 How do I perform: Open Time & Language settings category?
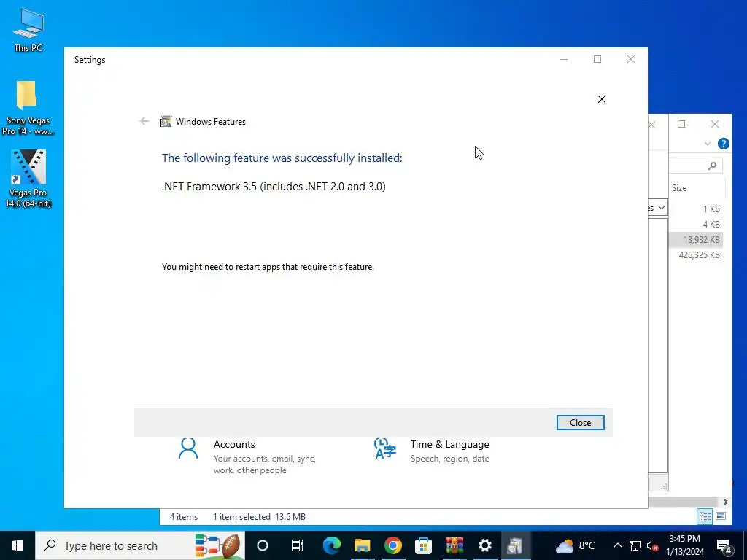coord(433,451)
